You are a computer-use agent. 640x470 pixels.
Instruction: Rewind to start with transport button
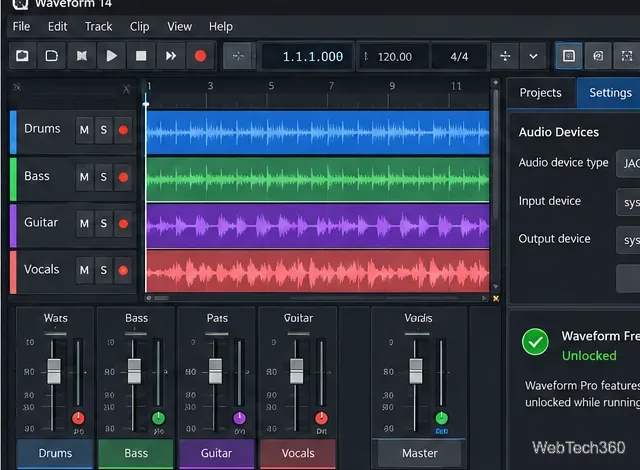[82, 56]
